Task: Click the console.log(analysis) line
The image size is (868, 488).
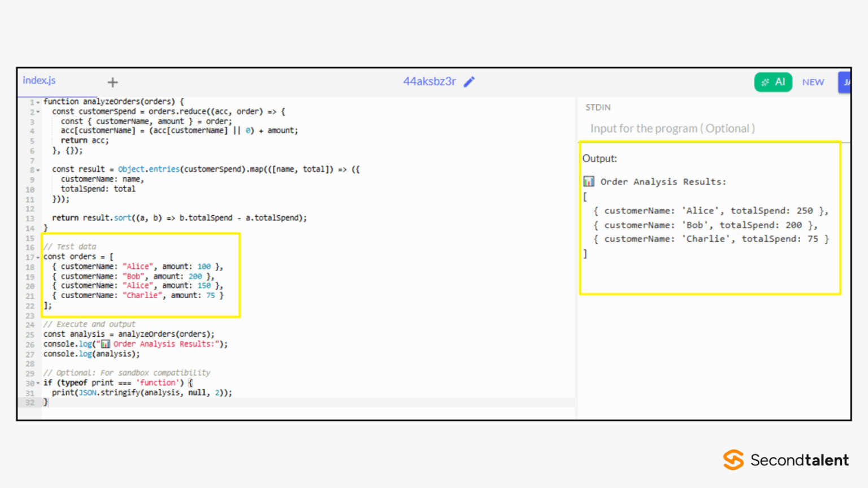Action: pos(92,354)
